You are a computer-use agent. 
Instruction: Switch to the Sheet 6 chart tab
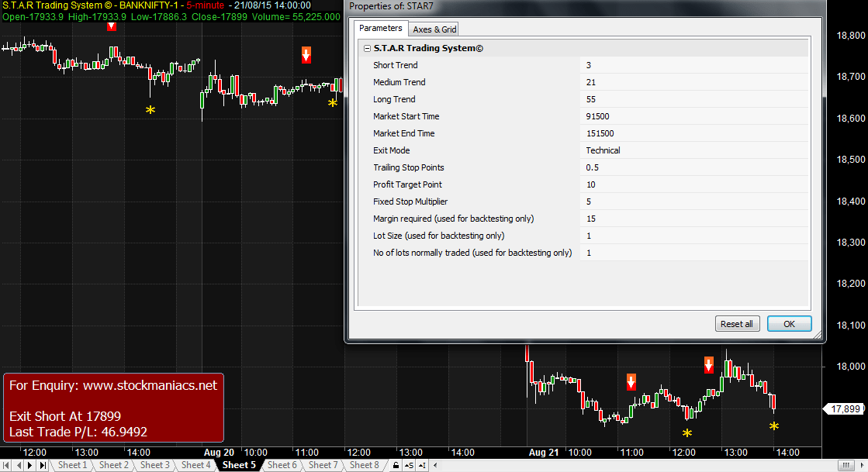282,465
